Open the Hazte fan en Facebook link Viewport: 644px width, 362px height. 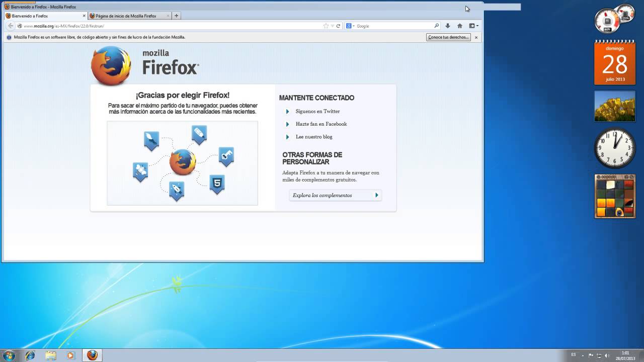pos(321,124)
